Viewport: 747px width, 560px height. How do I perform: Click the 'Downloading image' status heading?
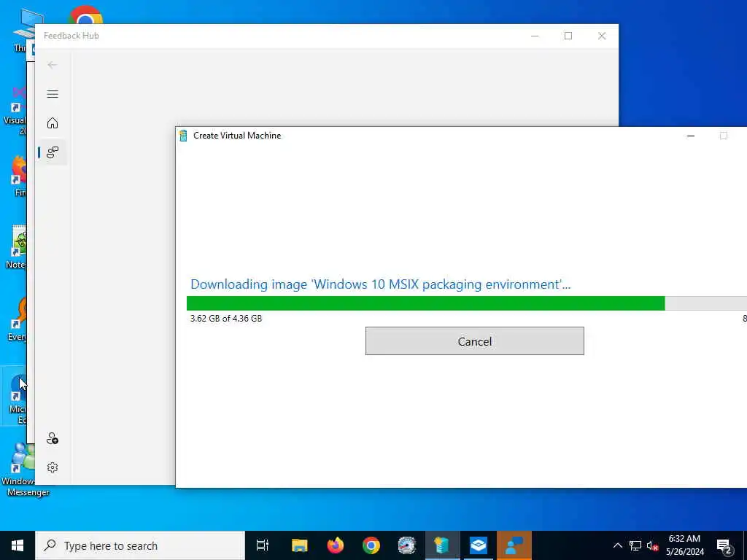(x=380, y=284)
